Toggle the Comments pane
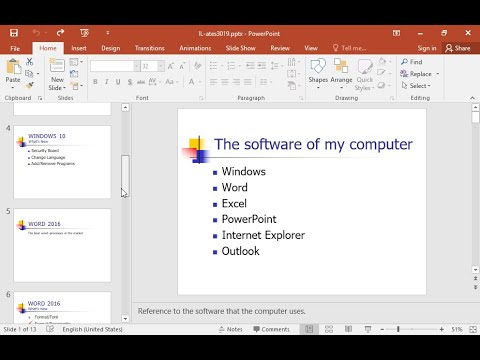 click(271, 329)
